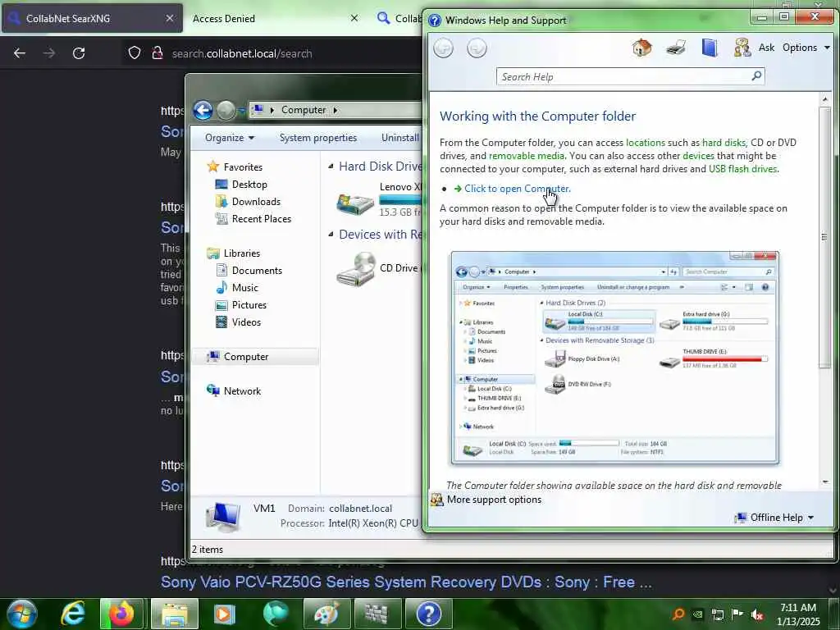This screenshot has height=630, width=840.
Task: Select the Lenovo hard disk drive icon
Action: pyautogui.click(x=355, y=203)
